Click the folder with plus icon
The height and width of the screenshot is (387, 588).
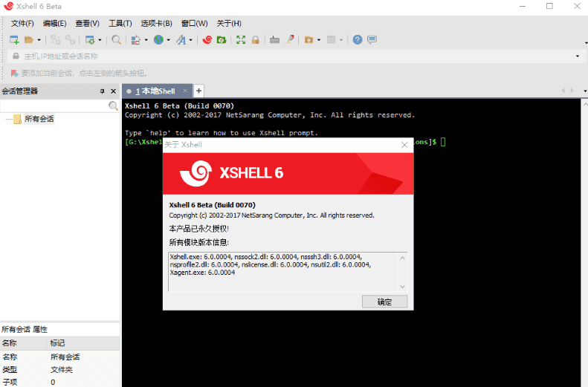308,39
